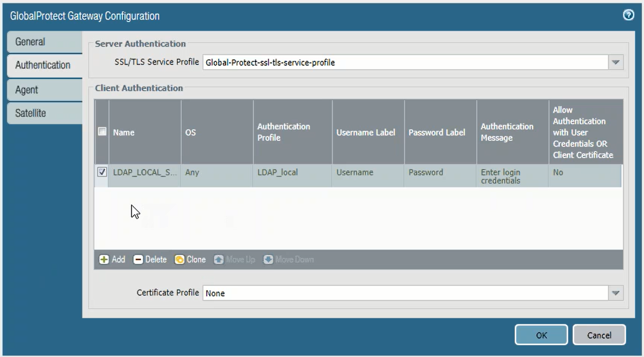644x357 pixels.
Task: Click the Delete minus icon
Action: [x=138, y=260]
